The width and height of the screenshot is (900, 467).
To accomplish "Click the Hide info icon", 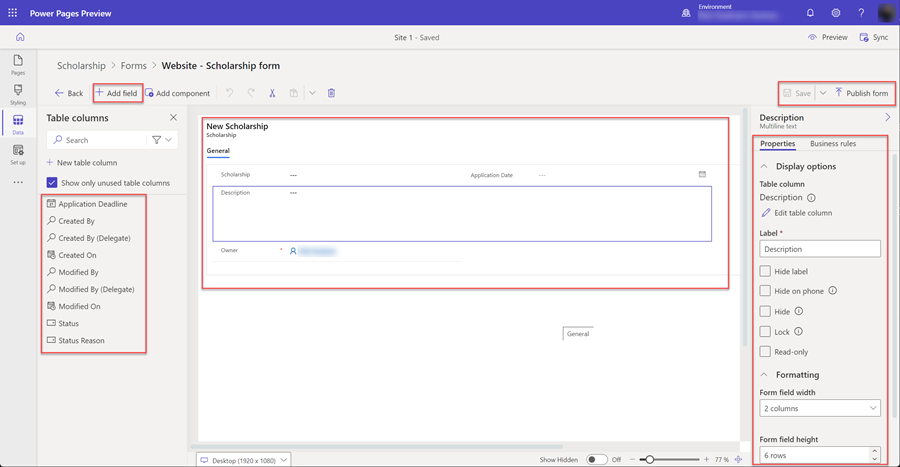I will [x=798, y=312].
